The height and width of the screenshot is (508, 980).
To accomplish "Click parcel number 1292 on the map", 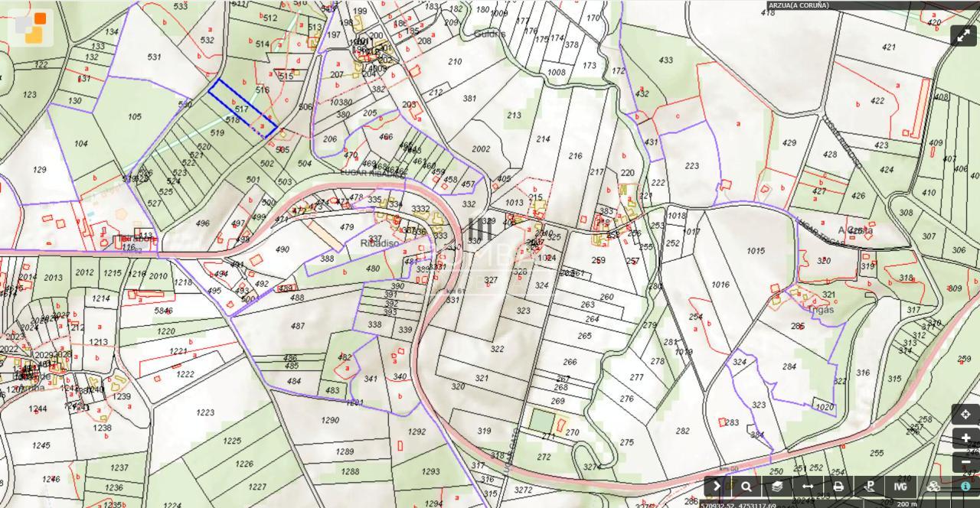I will [x=416, y=432].
